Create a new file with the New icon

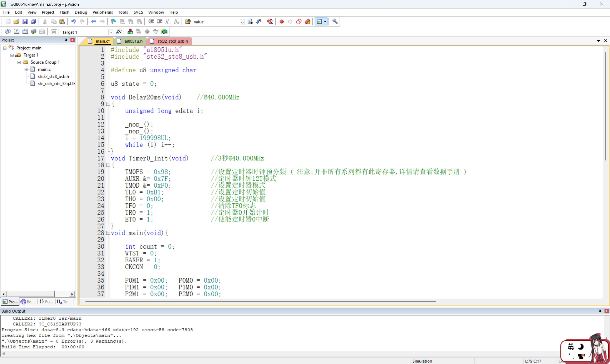coord(8,22)
